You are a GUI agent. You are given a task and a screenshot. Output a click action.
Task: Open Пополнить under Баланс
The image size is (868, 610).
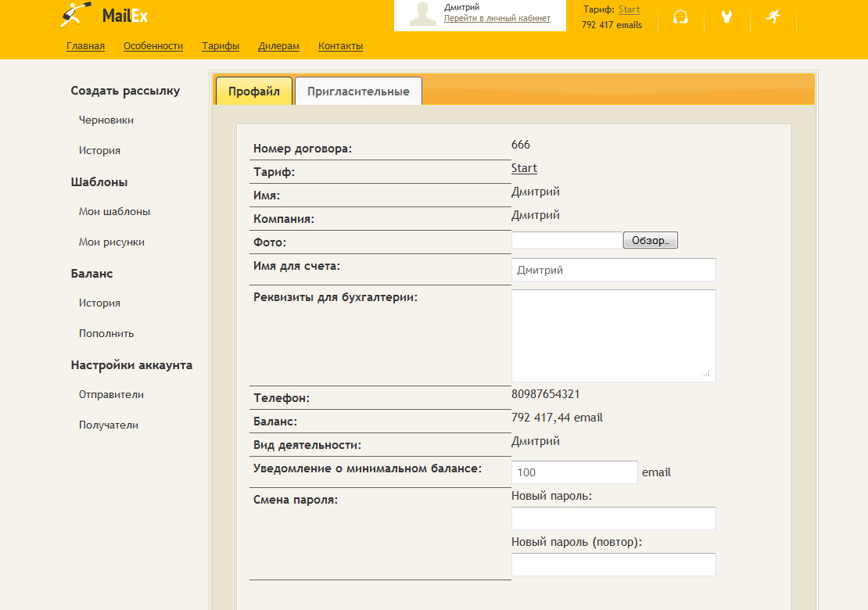[x=106, y=334]
